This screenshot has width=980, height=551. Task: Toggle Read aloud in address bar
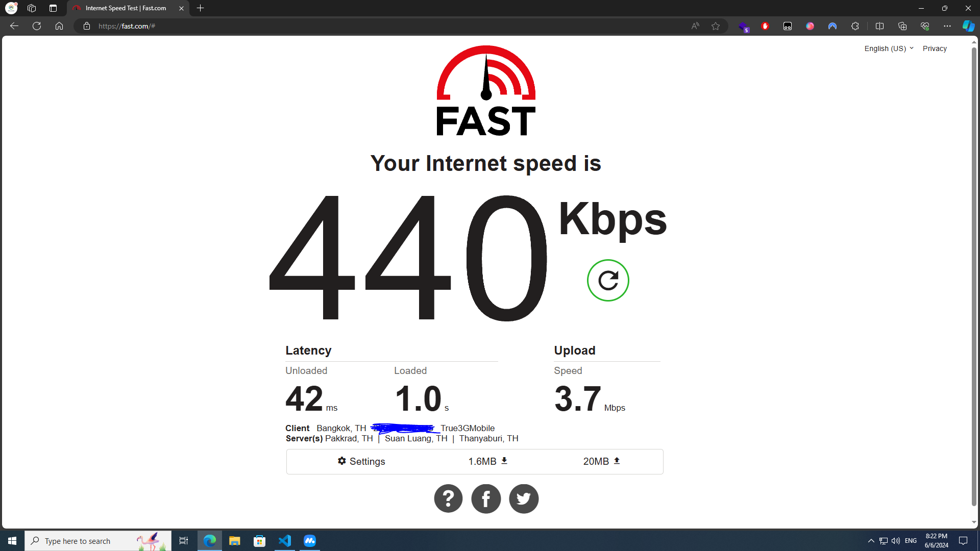click(x=695, y=26)
